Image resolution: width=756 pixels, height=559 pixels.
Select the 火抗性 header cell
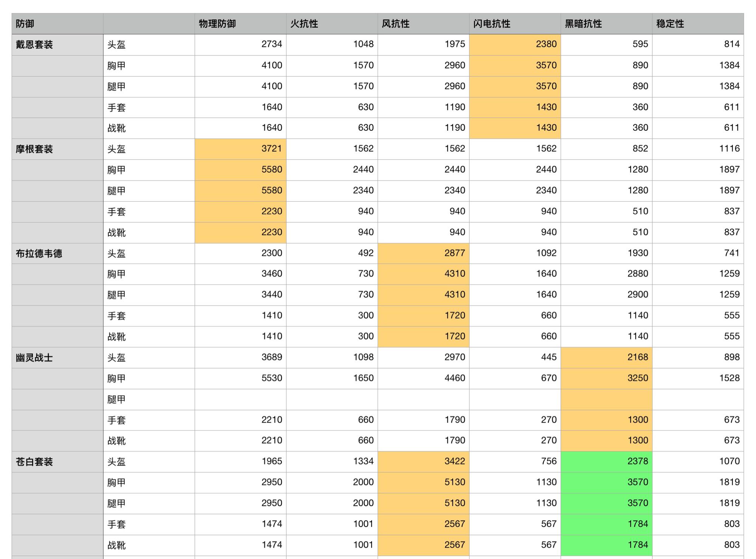pos(332,24)
